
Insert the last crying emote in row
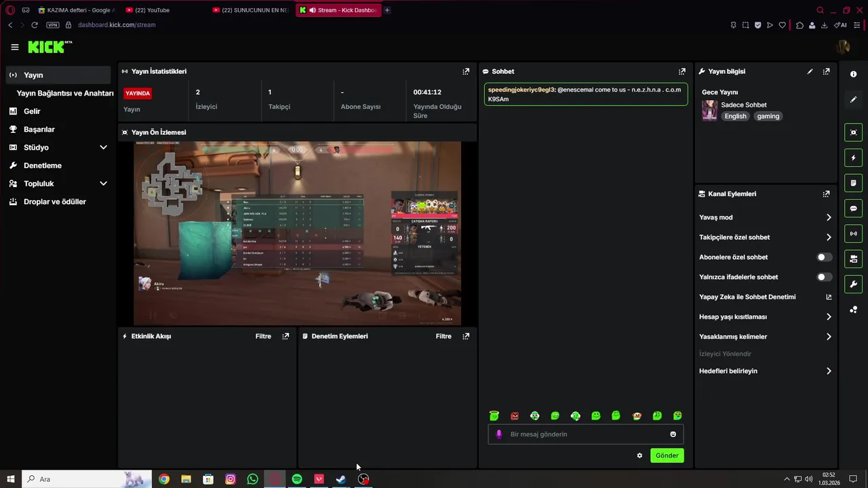(677, 416)
